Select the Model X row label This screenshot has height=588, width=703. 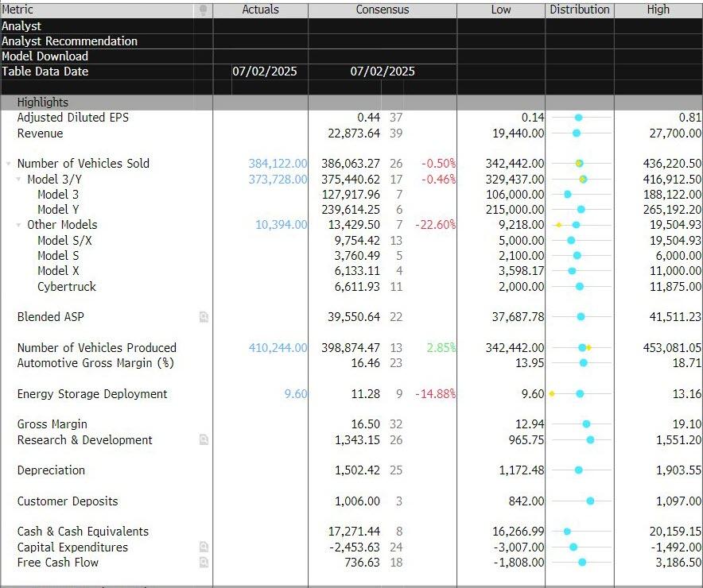pyautogui.click(x=58, y=271)
